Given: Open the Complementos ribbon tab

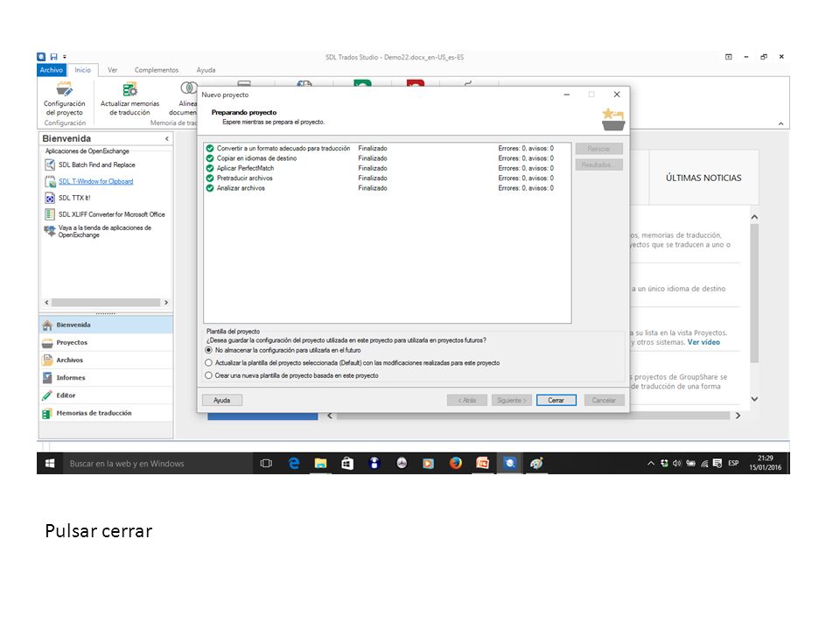Looking at the screenshot, I should click(157, 70).
